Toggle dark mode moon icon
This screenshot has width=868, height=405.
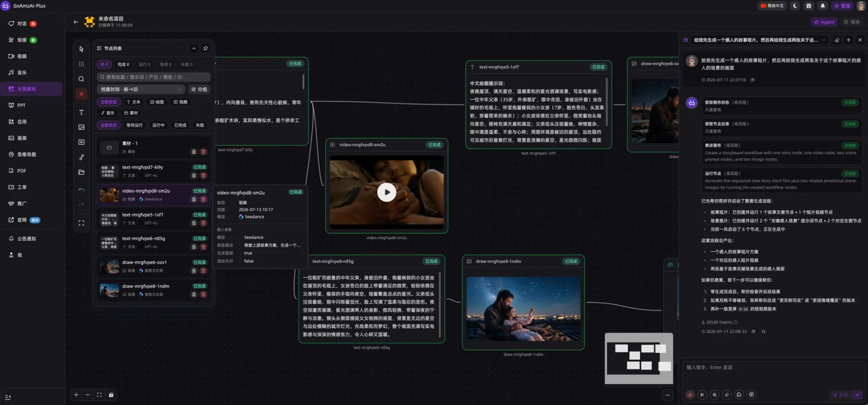[795, 6]
